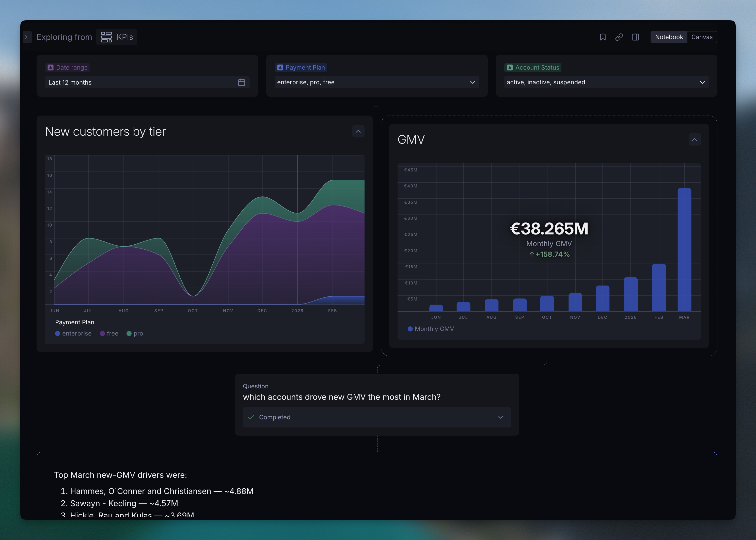Add a new block with the plus icon
Viewport: 756px width, 540px height.
376,106
